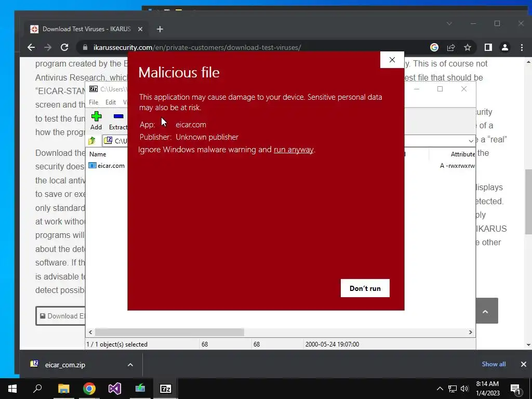
Task: Switch to 7-Zip on taskbar
Action: pyautogui.click(x=166, y=389)
